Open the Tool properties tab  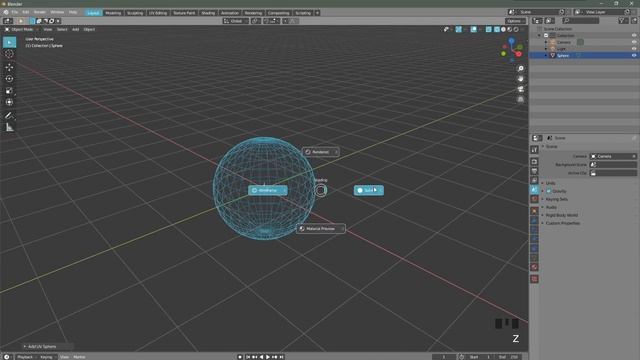tap(534, 150)
